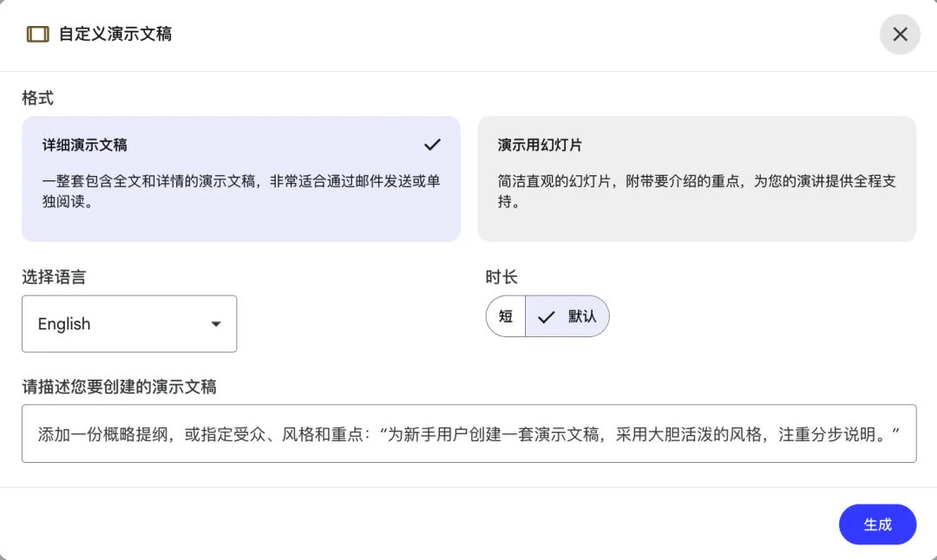Viewport: 937px width, 560px height.
Task: Click the 选择语言 label
Action: [54, 277]
